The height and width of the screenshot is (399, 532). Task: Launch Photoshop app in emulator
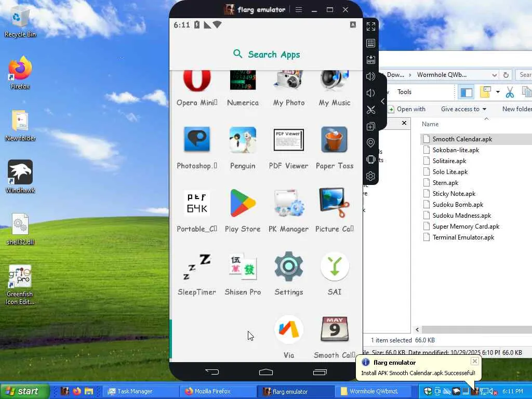[197, 139]
